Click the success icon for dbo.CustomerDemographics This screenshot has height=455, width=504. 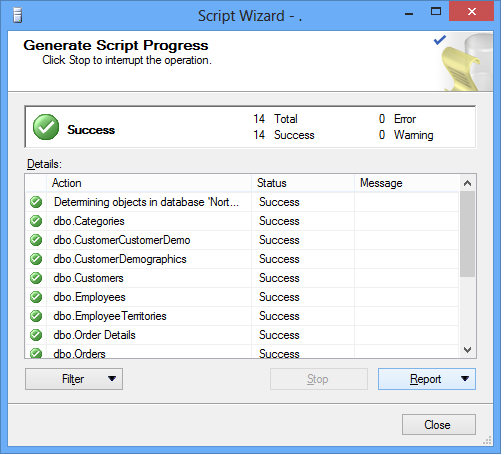[x=36, y=259]
